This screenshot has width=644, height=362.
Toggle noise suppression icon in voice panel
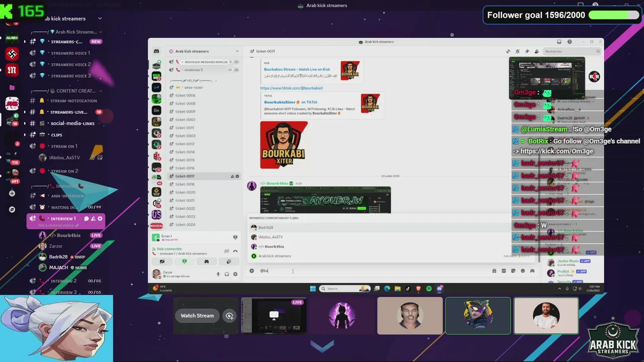[227, 251]
